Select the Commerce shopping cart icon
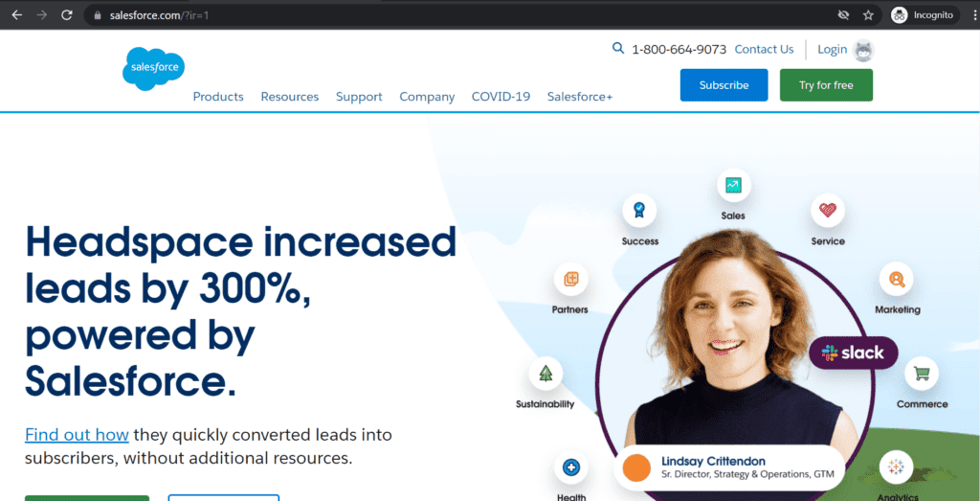Image resolution: width=980 pixels, height=501 pixels. pos(922,374)
